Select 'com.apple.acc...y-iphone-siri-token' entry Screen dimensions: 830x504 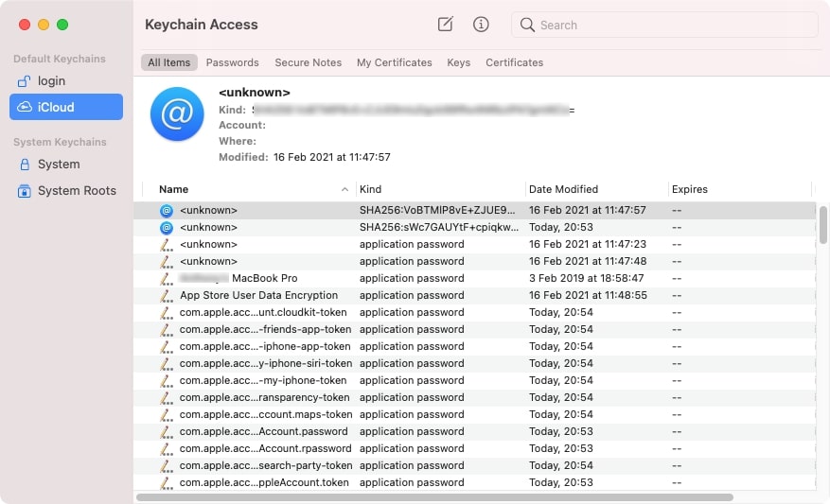(474, 364)
